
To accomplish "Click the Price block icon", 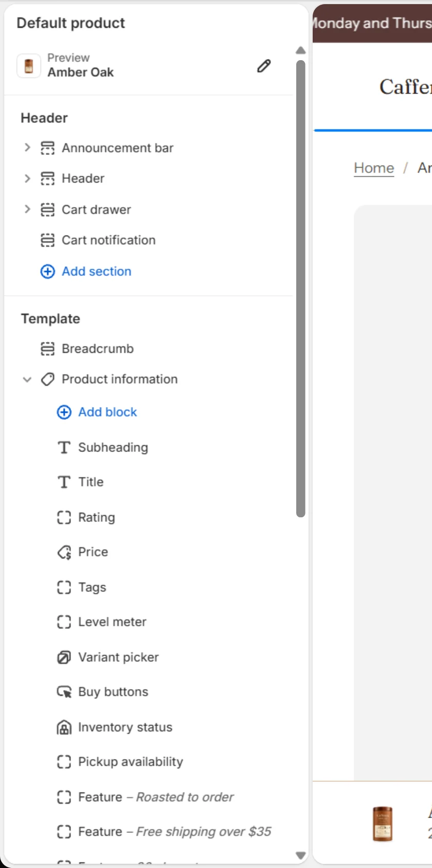I will 64,552.
